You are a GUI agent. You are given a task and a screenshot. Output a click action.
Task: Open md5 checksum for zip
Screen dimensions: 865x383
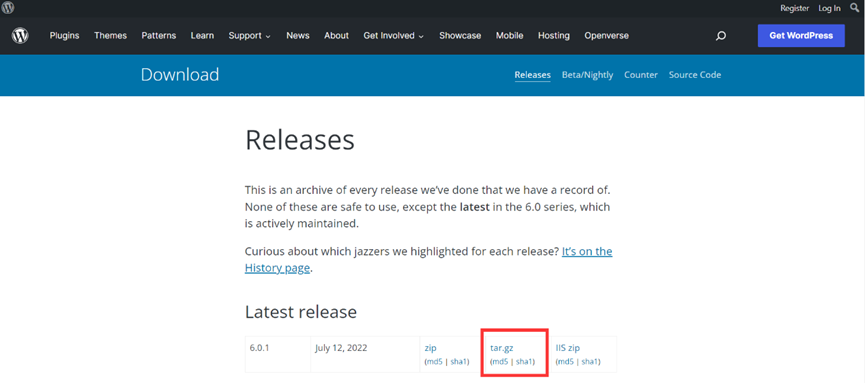point(436,362)
